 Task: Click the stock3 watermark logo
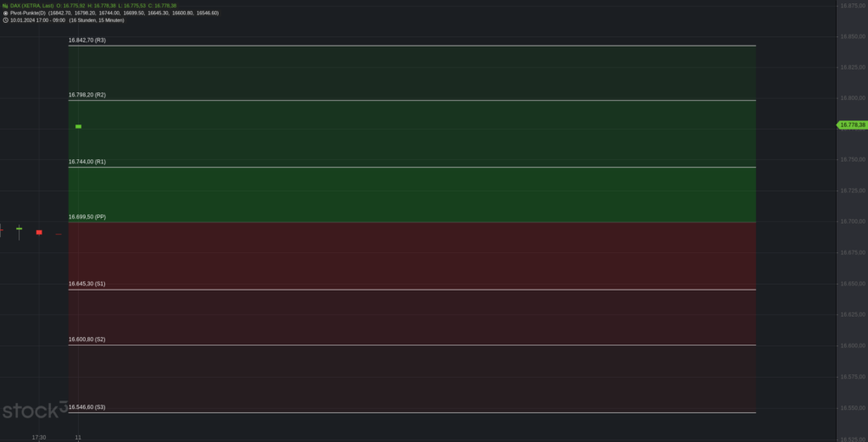(34, 410)
